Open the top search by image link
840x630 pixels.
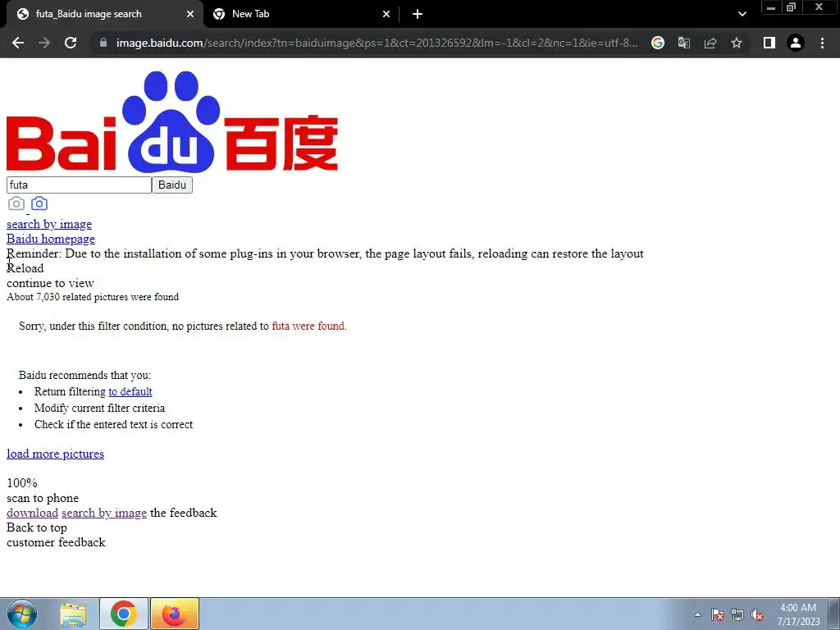click(49, 224)
